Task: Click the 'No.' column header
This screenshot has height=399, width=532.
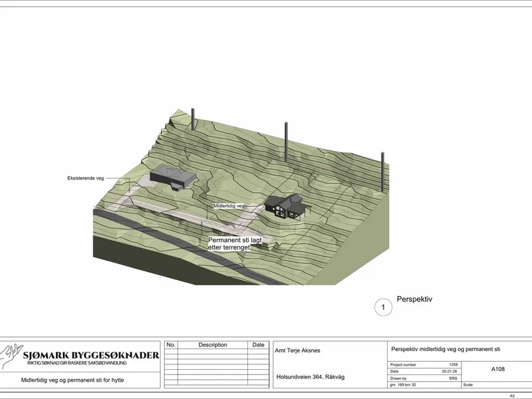Action: [171, 344]
